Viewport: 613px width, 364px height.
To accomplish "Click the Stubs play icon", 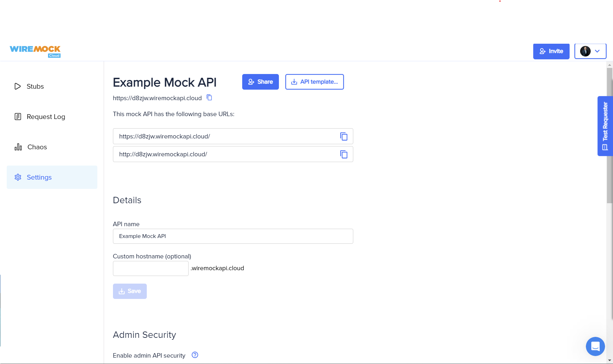I will pos(18,86).
